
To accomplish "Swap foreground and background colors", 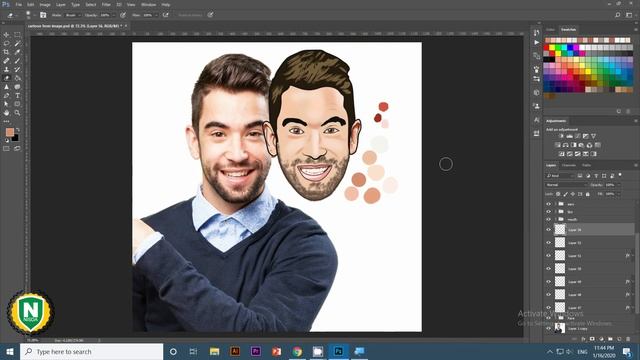I will click(x=18, y=130).
